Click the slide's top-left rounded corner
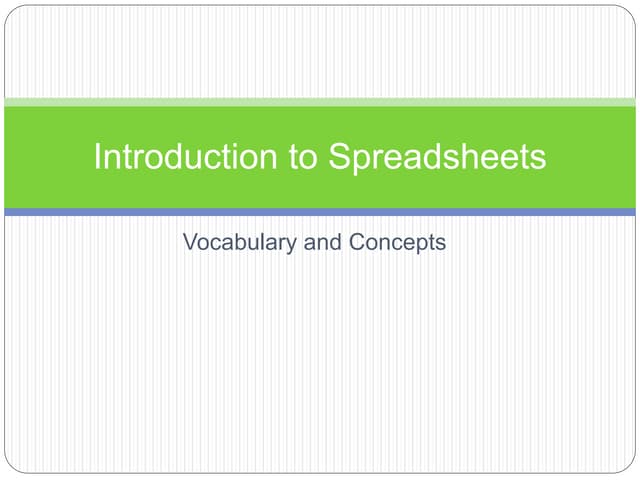The width and height of the screenshot is (640, 480). tap(12, 12)
